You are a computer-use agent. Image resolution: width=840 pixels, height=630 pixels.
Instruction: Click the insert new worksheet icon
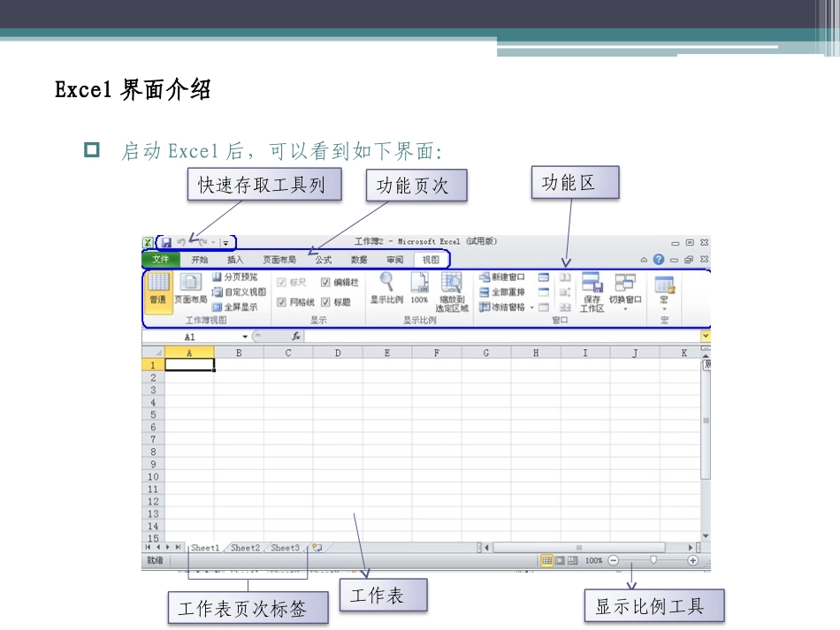[x=317, y=548]
